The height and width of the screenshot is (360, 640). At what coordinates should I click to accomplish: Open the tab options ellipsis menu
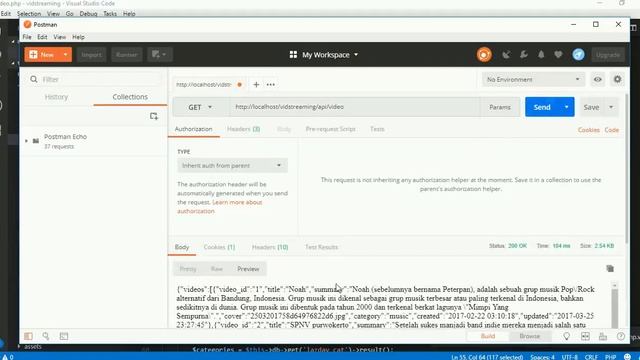point(271,84)
